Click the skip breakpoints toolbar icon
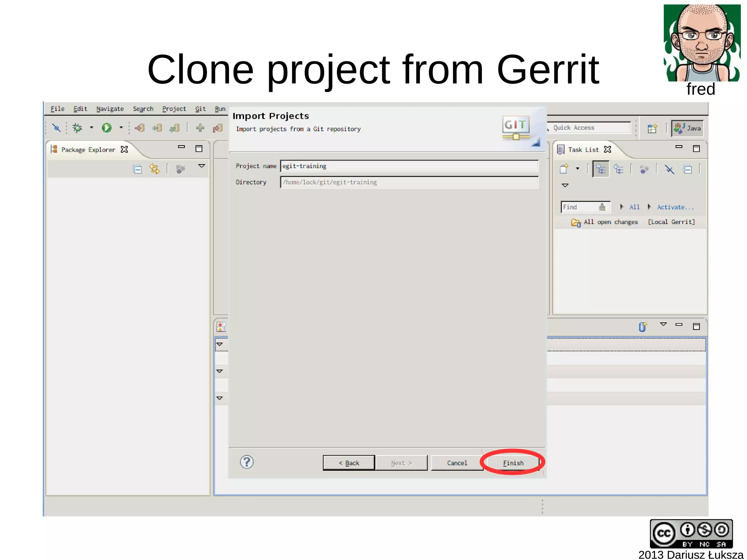The image size is (747, 560). click(x=56, y=128)
